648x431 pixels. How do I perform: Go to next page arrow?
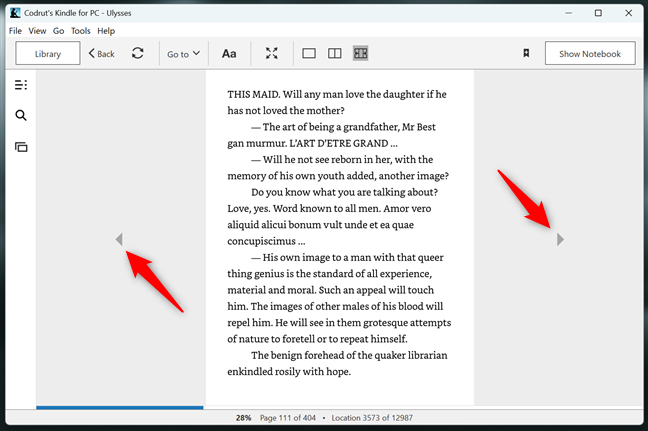(x=560, y=239)
